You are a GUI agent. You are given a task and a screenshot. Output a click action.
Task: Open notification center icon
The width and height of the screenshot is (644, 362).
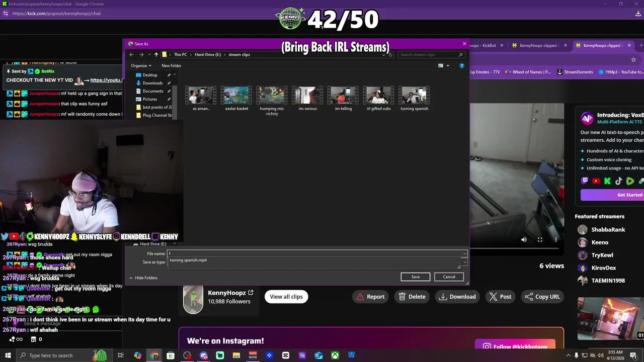click(633, 355)
